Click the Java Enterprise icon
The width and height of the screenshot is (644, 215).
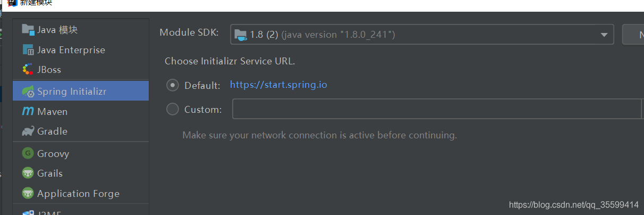point(28,49)
